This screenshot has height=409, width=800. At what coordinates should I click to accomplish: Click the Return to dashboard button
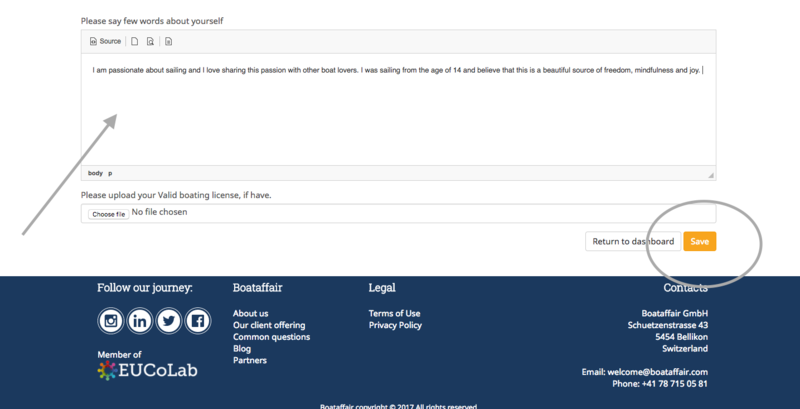633,241
